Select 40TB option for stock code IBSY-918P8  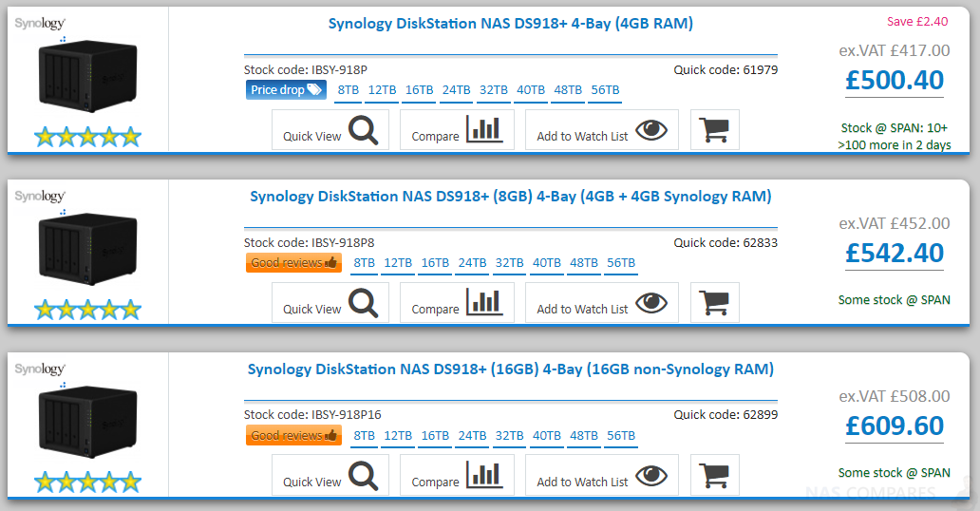point(547,263)
